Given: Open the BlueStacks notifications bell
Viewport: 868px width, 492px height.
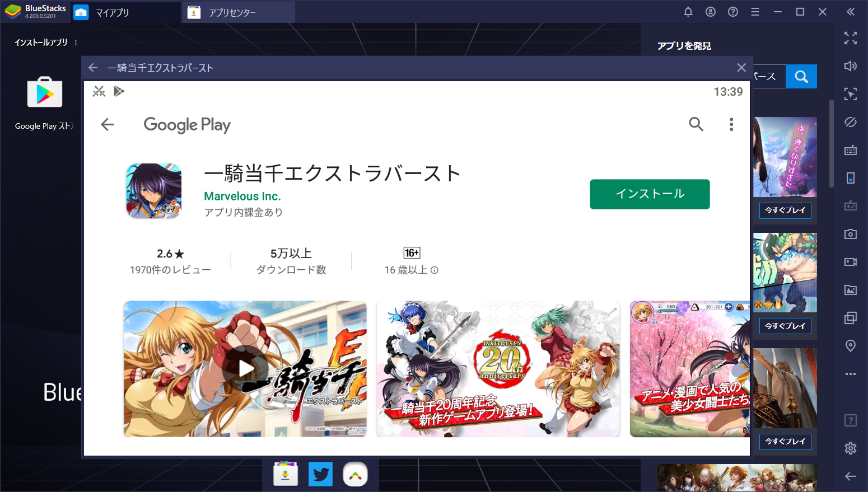Looking at the screenshot, I should tap(688, 12).
